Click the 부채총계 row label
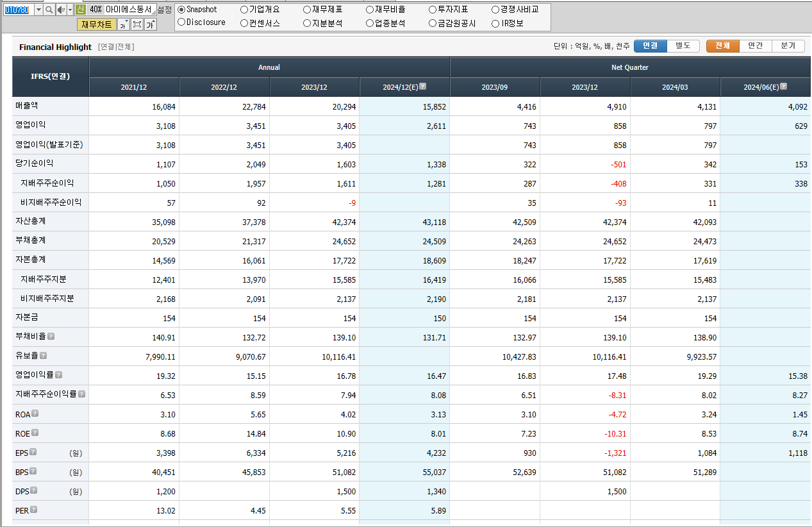Viewport: 812px width, 527px height. click(x=31, y=240)
